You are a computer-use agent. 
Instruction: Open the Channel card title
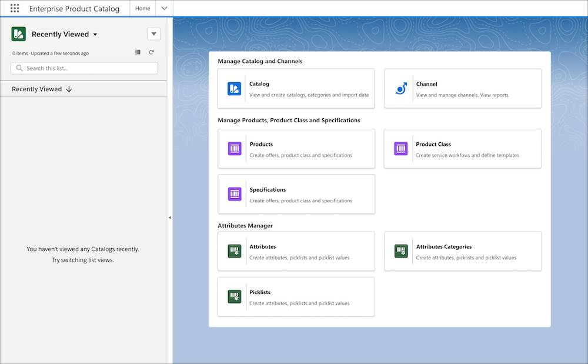point(426,84)
